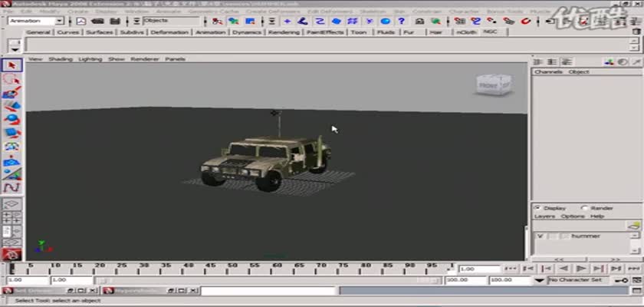Image resolution: width=644 pixels, height=307 pixels.
Task: Click the Save Scene icon
Action: (115, 21)
